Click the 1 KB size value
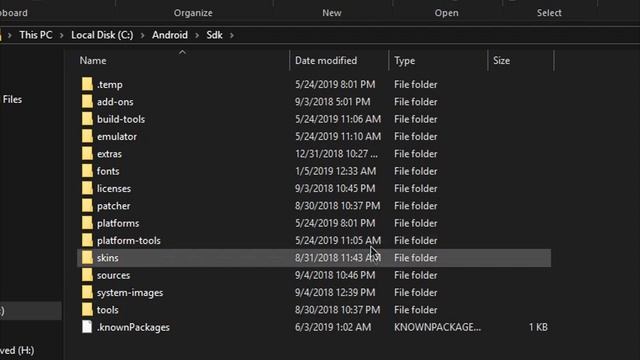This screenshot has width=640, height=360. 538,327
